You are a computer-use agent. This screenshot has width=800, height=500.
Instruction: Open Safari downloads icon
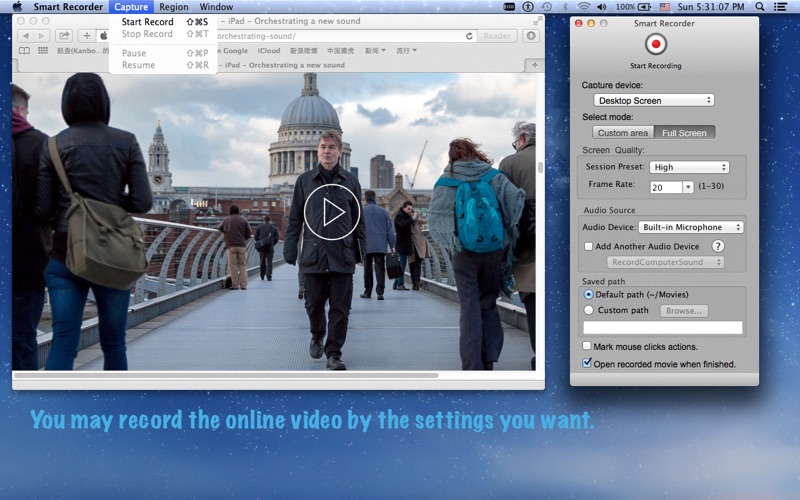tap(531, 36)
